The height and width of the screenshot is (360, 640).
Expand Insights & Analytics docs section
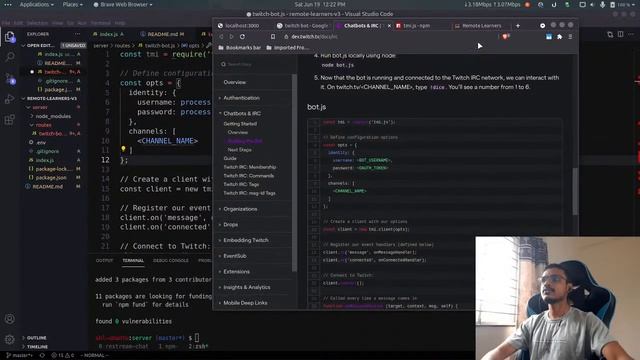246,287
